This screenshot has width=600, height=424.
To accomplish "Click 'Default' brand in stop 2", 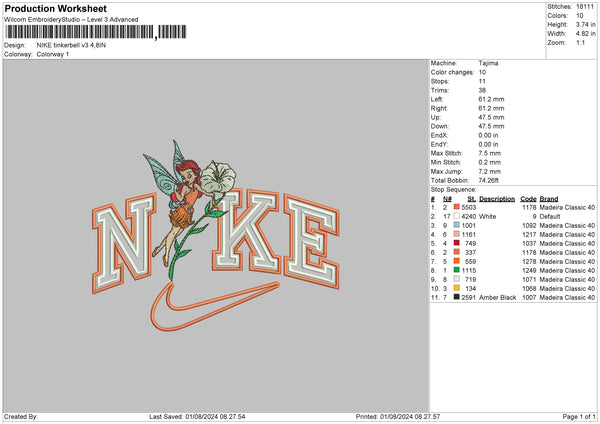I will pos(550,217).
